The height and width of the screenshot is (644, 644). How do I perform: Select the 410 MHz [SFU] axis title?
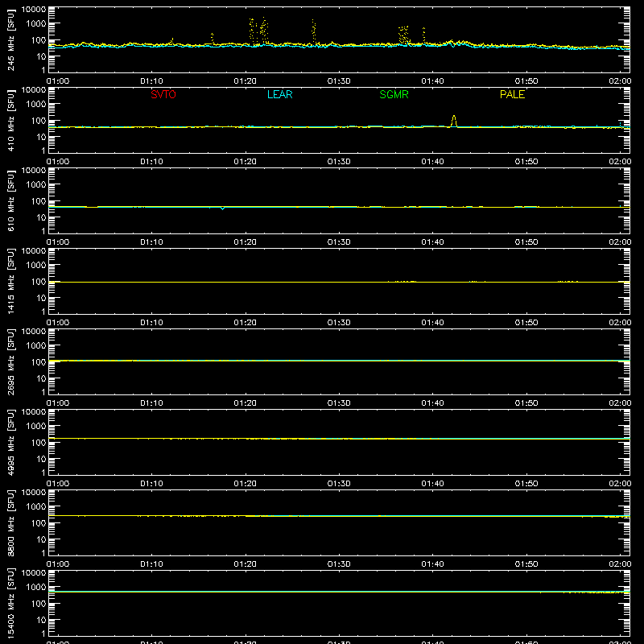(10, 120)
